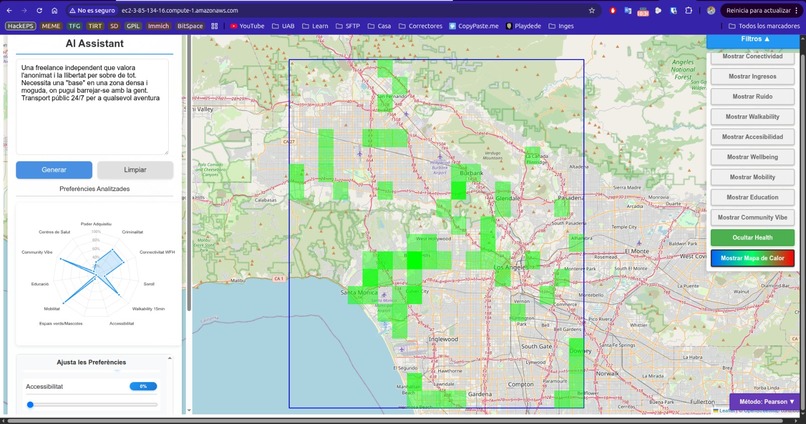
Task: Open the BitSpace tab group
Action: 190,26
